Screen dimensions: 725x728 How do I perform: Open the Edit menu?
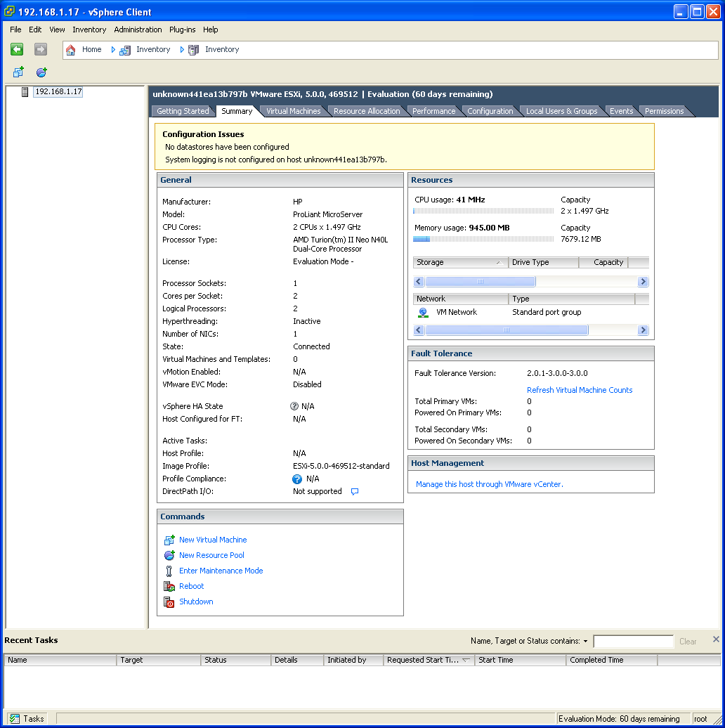[35, 30]
